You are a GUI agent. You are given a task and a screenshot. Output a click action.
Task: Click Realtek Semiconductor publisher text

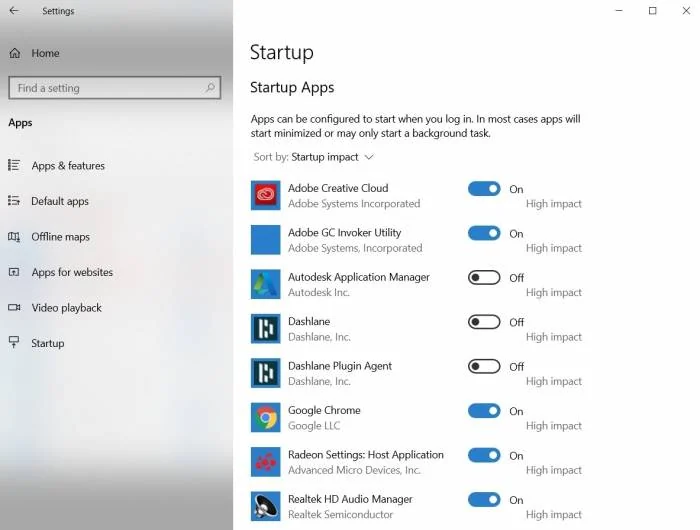[x=340, y=514]
